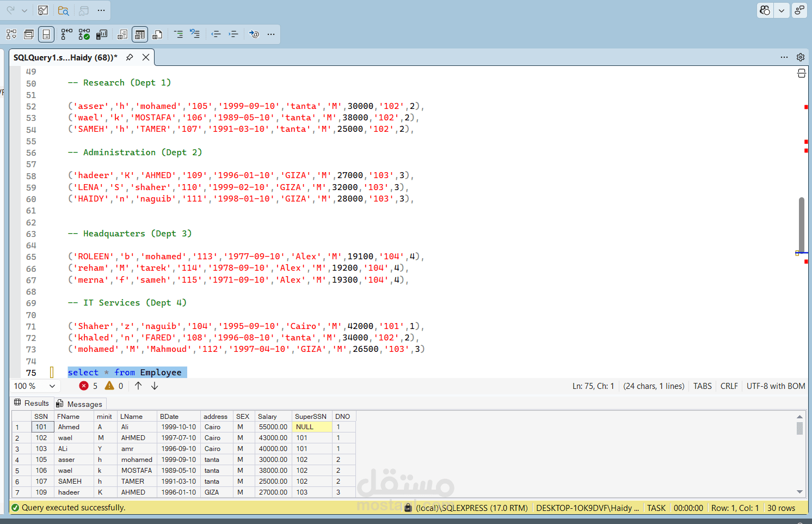Open overflow options on top toolbar
Screen dimensions: 812x524
pos(101,10)
